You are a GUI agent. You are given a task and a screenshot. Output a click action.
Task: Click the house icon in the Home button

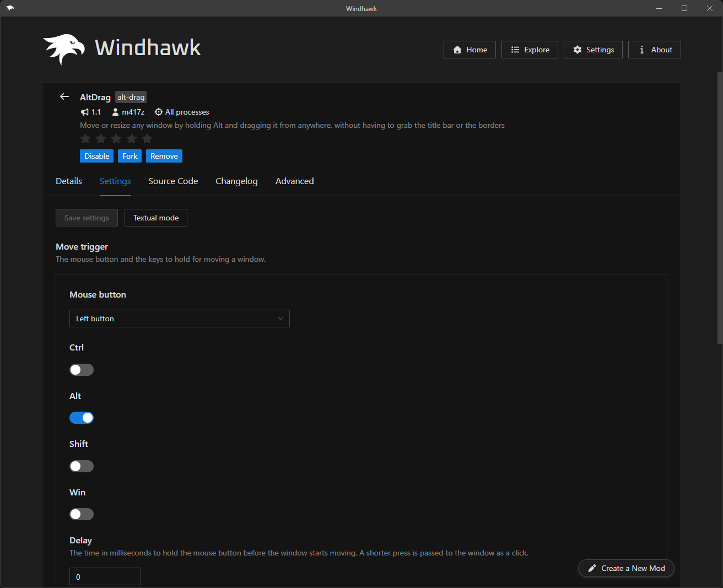coord(457,50)
